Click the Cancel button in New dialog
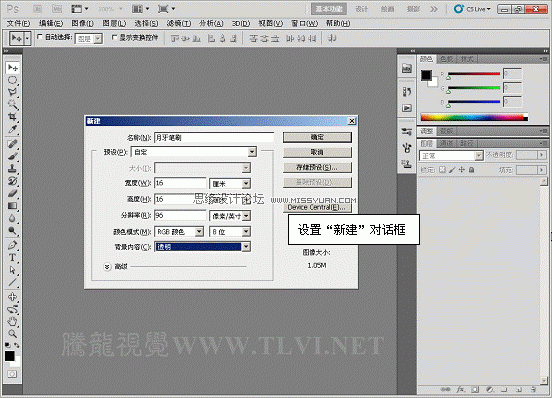Viewport: 552px width, 398px height. (x=317, y=152)
